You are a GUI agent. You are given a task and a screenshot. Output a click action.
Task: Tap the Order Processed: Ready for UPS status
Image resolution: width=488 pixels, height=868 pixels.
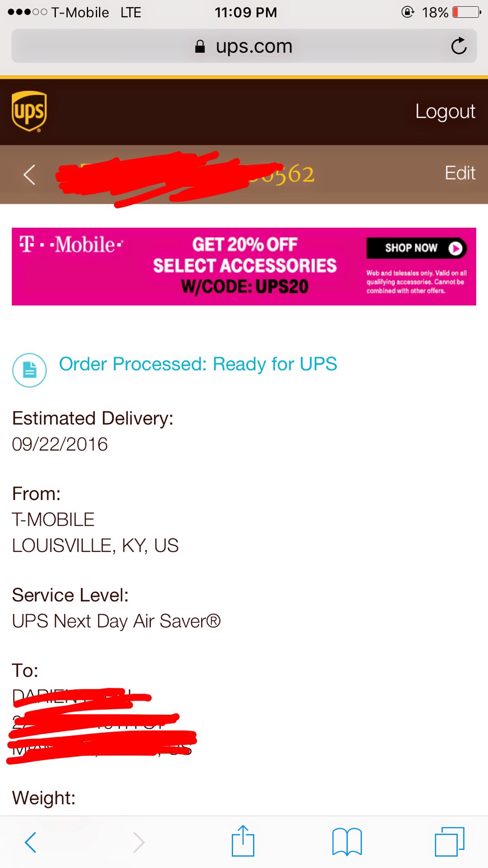point(198,364)
